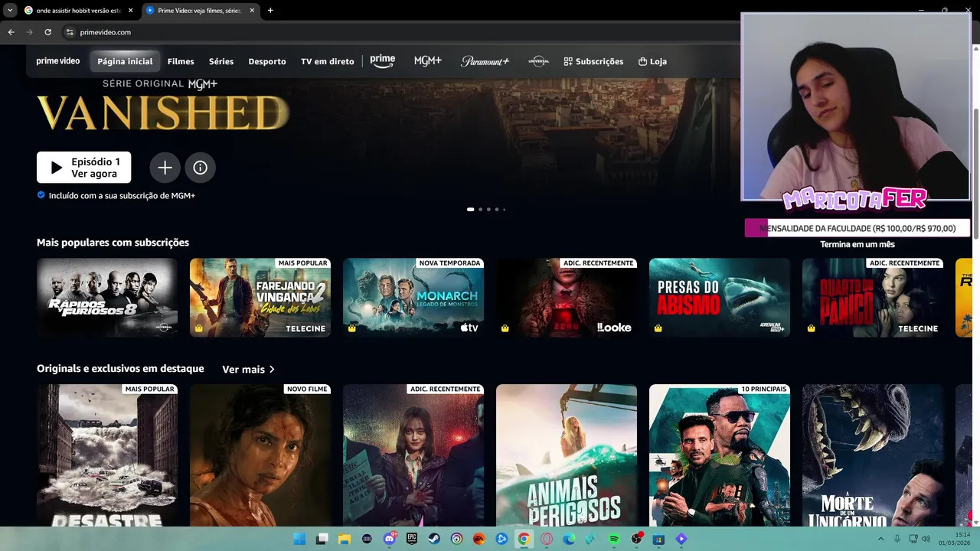Open A Morte de um Unicórnio poster
The height and width of the screenshot is (551, 980).
873,455
